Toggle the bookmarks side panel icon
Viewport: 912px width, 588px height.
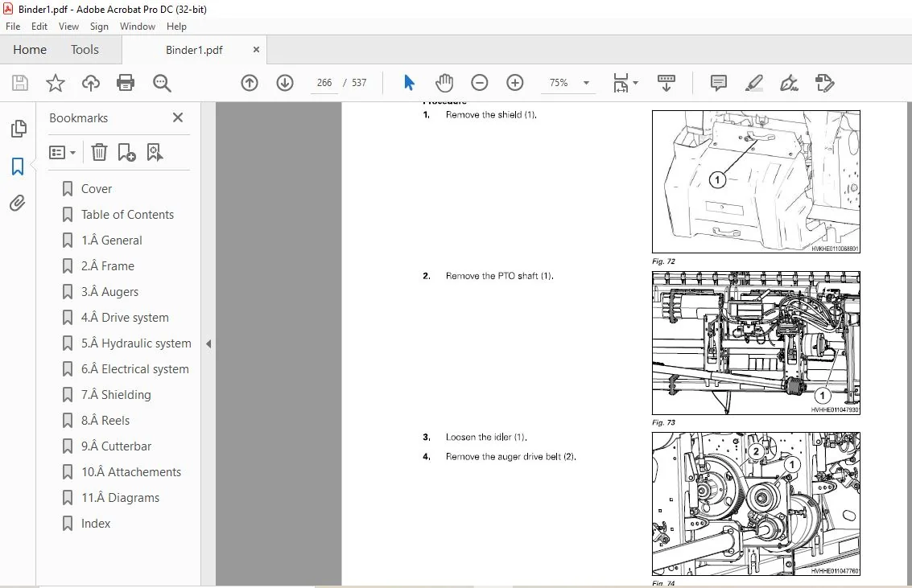click(18, 167)
